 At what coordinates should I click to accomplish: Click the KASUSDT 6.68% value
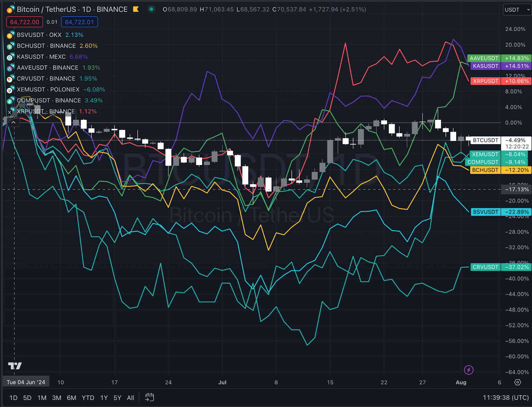(x=78, y=57)
